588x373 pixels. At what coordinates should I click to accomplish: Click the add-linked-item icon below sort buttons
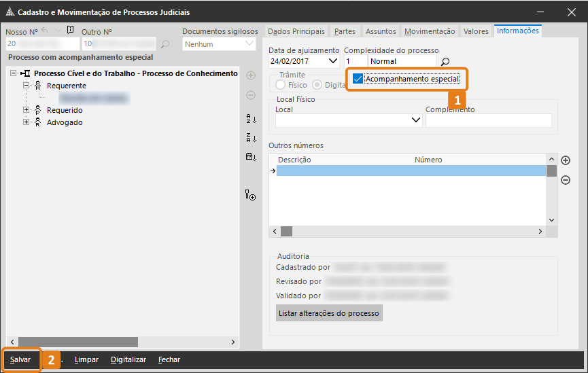tap(251, 196)
